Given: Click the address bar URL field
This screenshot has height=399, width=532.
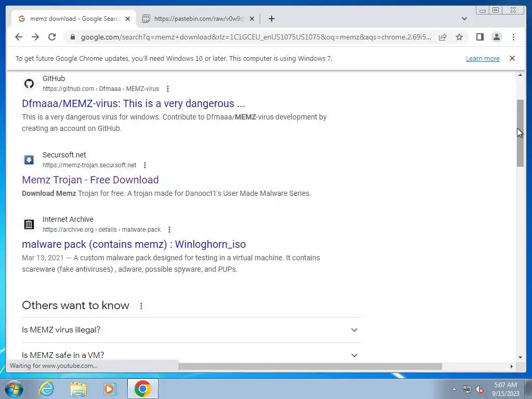Looking at the screenshot, I should tap(256, 37).
